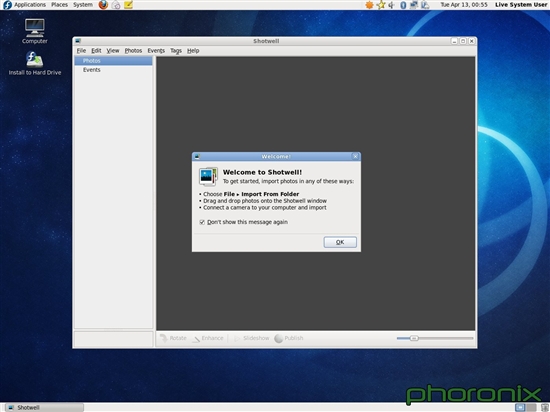
Task: Open the View menu
Action: 113,50
